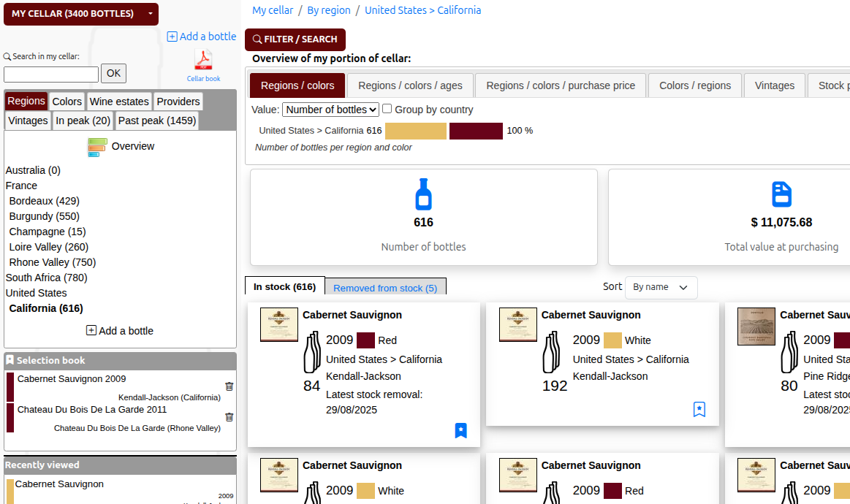The height and width of the screenshot is (504, 850).
Task: Open the Value Number of bottles dropdown
Action: (330, 110)
